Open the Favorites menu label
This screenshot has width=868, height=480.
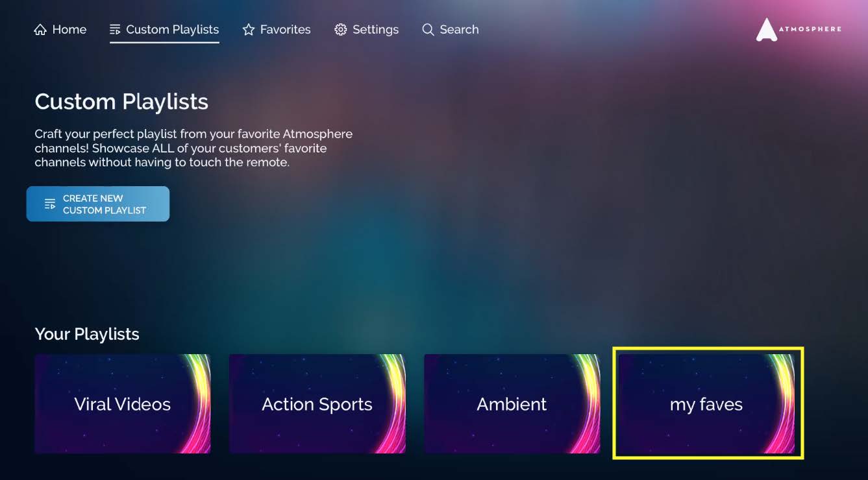click(286, 30)
